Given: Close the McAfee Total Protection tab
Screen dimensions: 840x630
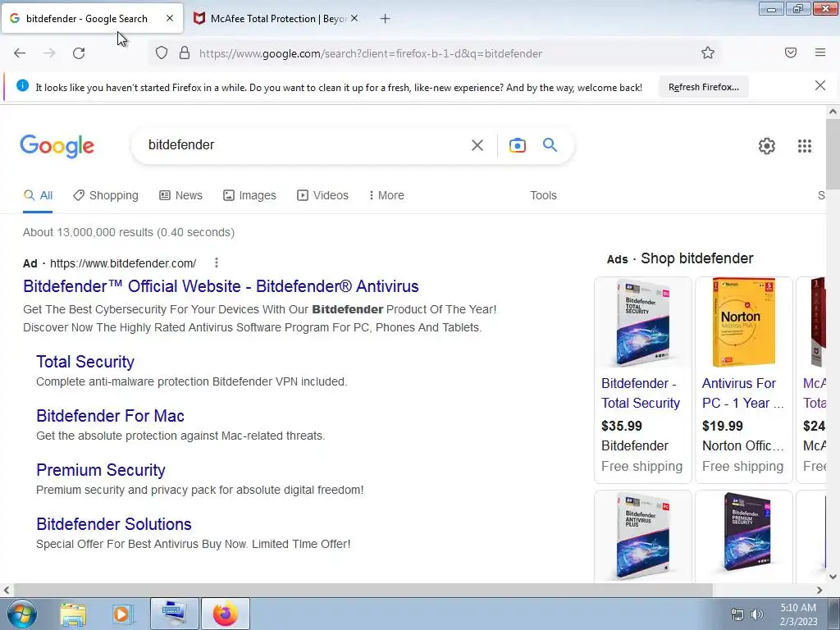Looking at the screenshot, I should pos(354,18).
